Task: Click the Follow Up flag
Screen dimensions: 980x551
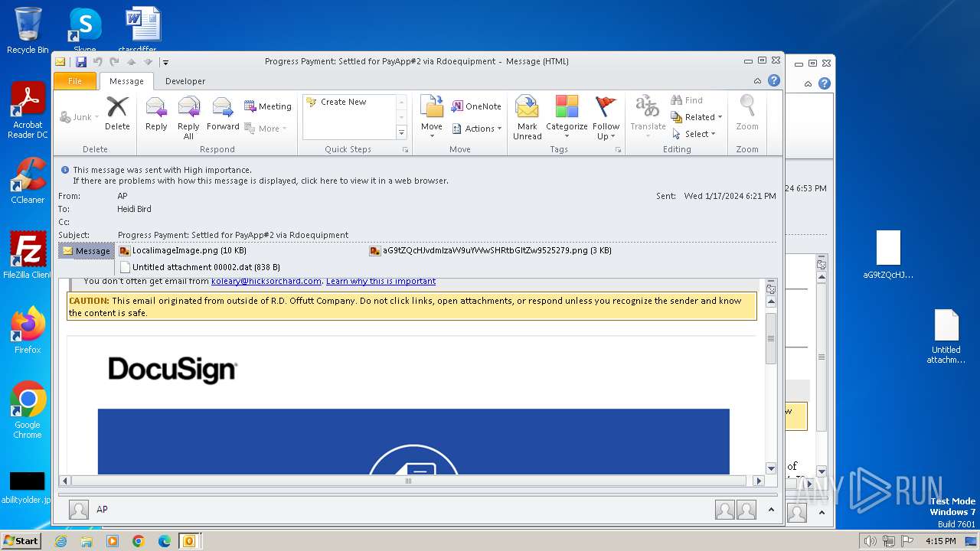Action: 606,118
